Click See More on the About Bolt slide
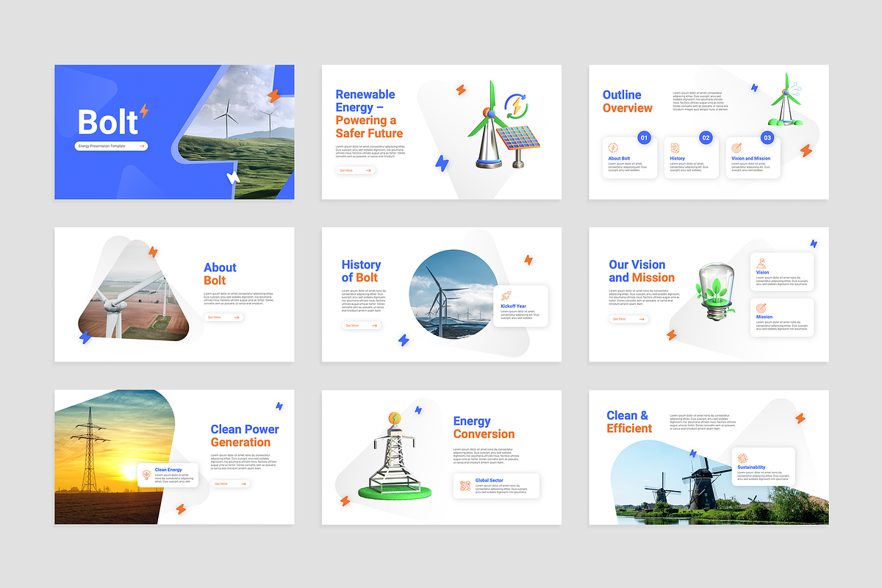 tap(223, 318)
